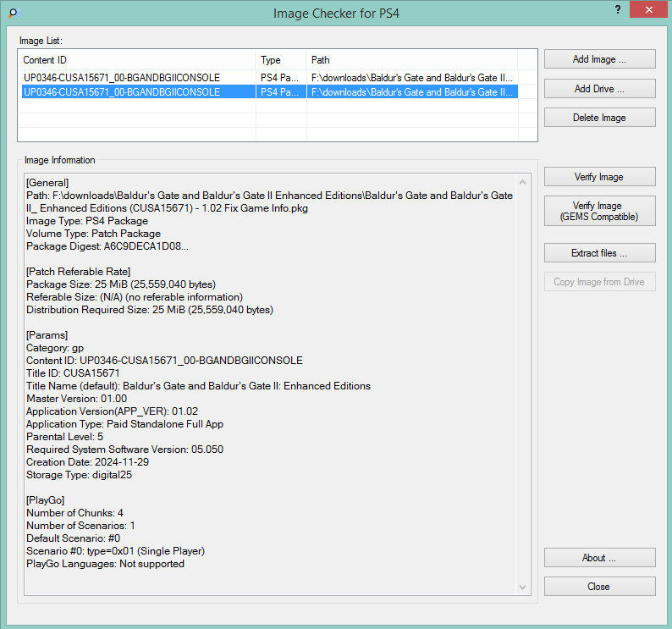Click the Type column header

tap(281, 60)
